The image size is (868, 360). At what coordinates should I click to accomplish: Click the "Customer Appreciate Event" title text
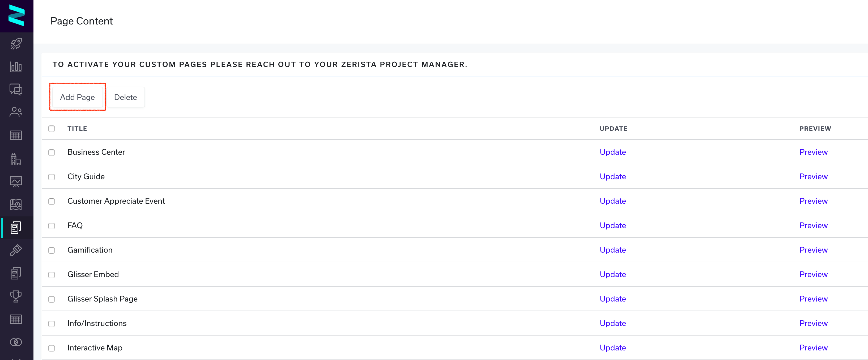pos(116,201)
